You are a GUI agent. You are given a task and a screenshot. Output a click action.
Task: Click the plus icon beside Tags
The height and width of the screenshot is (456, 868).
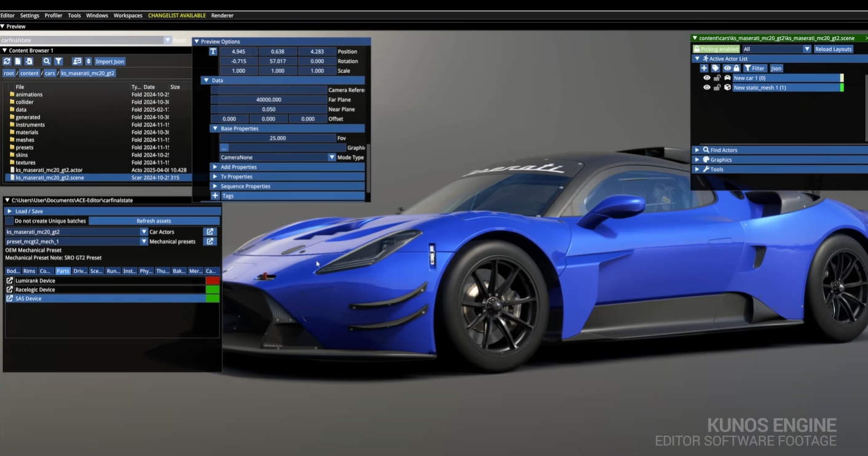[215, 196]
